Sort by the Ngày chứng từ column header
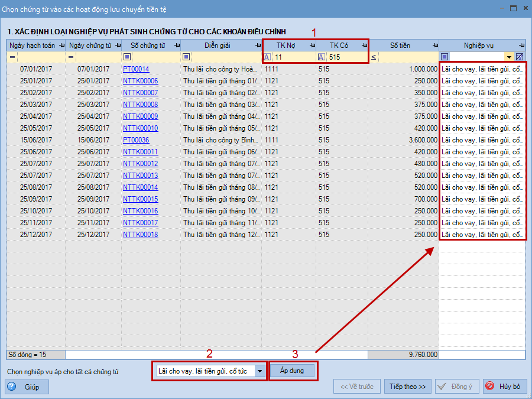The height and width of the screenshot is (399, 532). point(90,46)
